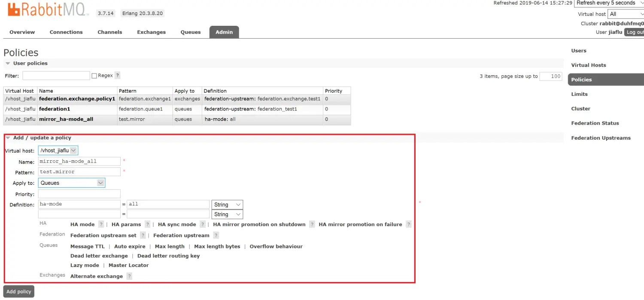Open the Virtual host /vhost_jiaflu dropdown
The width and height of the screenshot is (644, 300).
point(58,150)
